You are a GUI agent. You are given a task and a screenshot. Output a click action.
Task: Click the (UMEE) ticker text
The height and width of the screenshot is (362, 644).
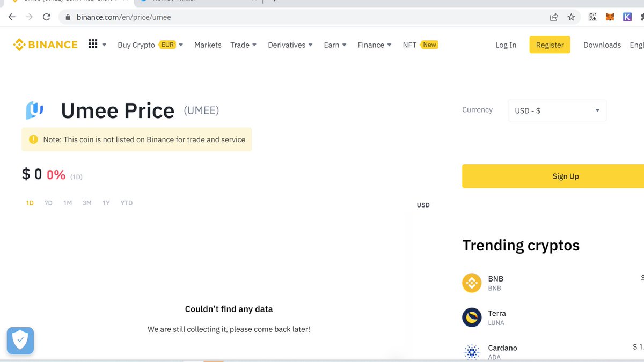(201, 110)
